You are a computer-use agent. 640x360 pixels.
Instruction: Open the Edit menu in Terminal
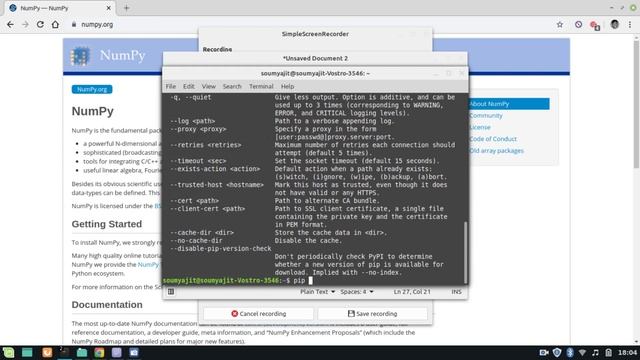tap(189, 86)
